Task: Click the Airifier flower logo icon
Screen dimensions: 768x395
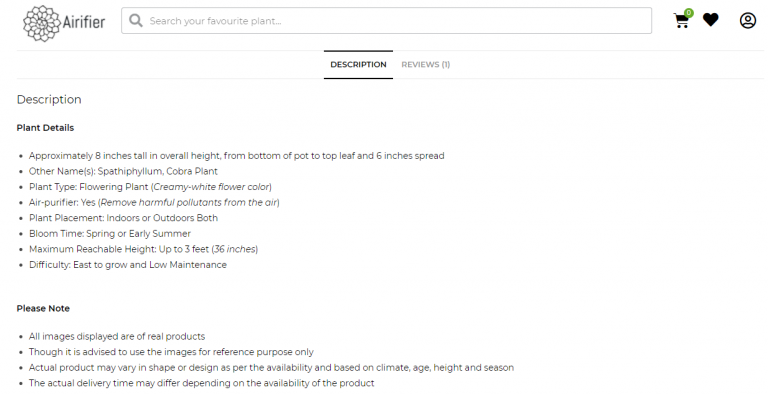Action: [x=41, y=23]
